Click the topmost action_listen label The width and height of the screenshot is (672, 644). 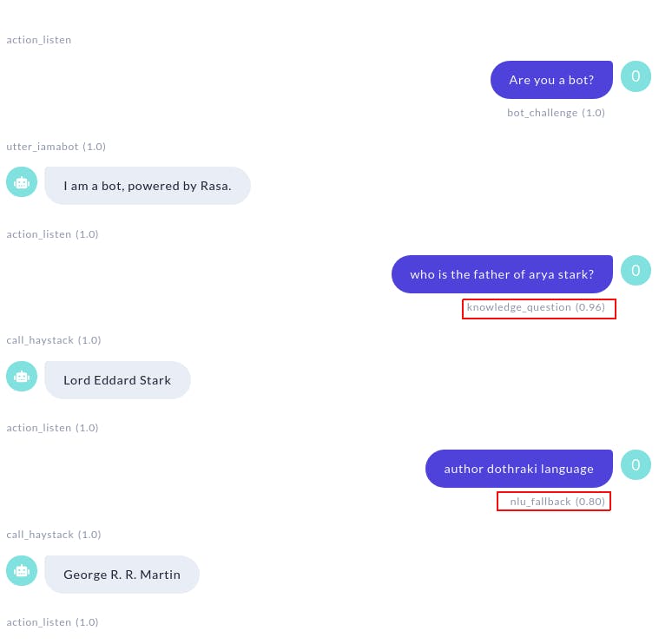(x=38, y=40)
